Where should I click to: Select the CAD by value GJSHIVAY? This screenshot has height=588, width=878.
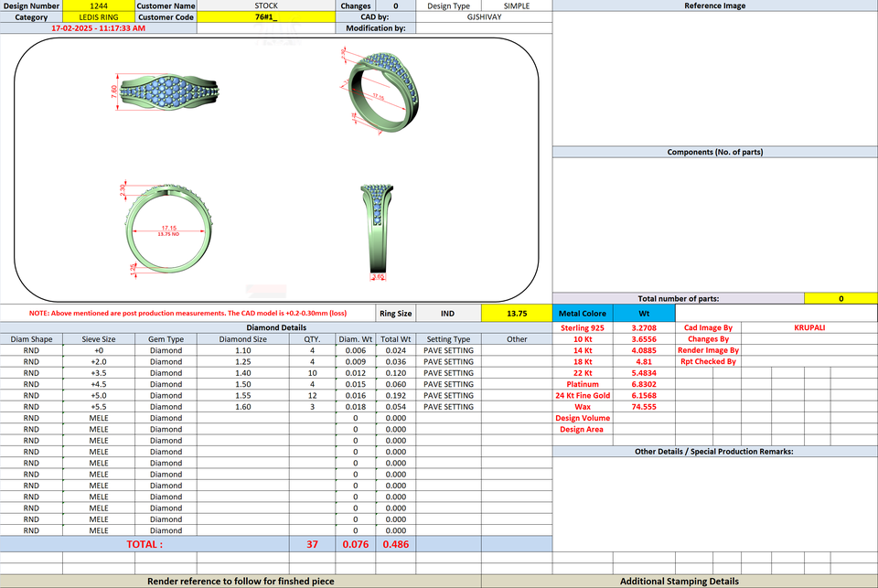click(485, 16)
